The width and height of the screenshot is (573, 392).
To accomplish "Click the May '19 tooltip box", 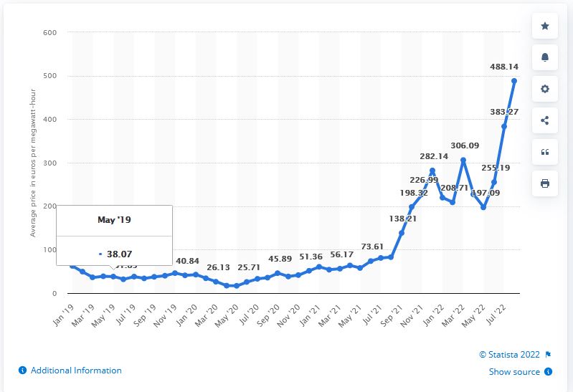I will coord(114,236).
